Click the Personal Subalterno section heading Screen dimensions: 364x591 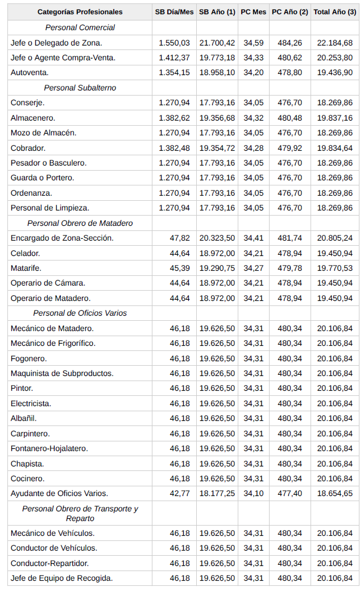80,88
